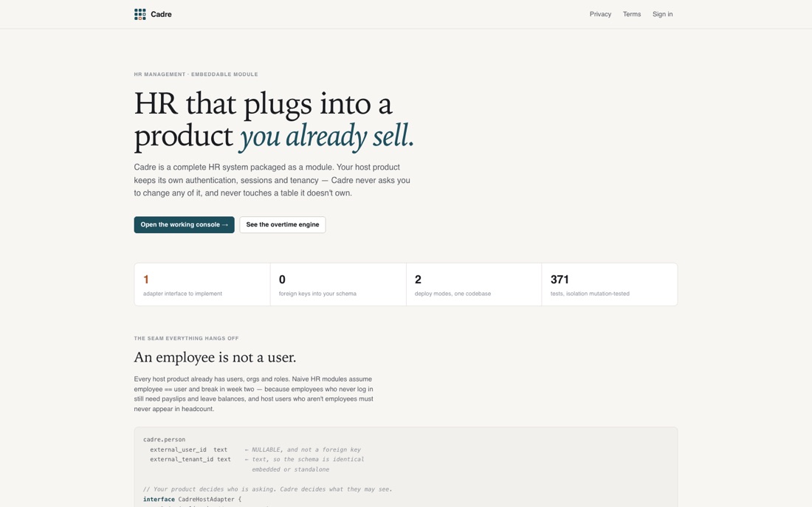Click the orange '1' stat number
812x507 pixels.
146,280
